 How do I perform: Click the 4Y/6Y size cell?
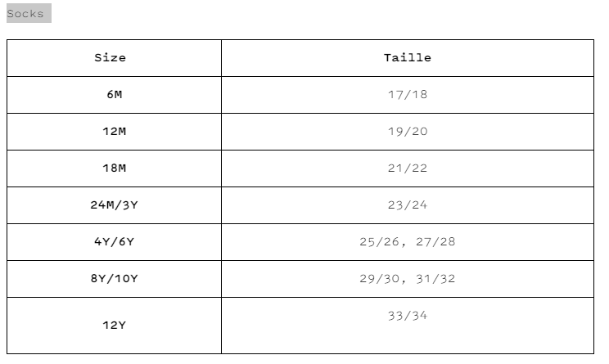(x=114, y=242)
